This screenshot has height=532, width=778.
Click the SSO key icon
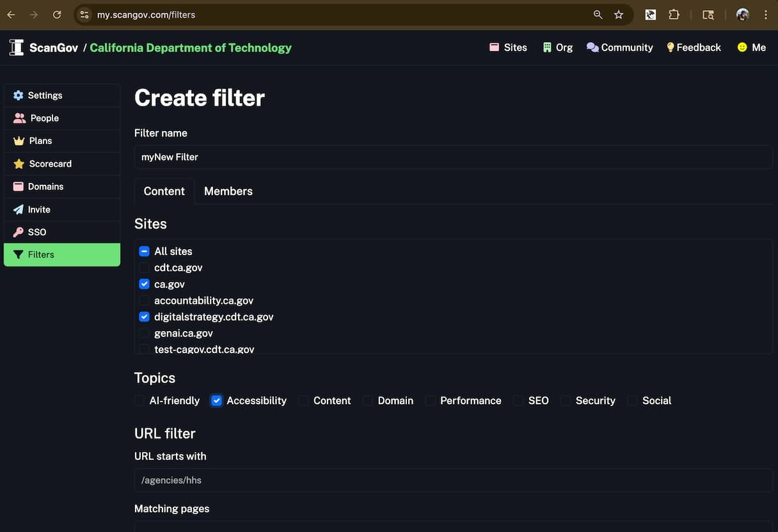click(x=18, y=231)
